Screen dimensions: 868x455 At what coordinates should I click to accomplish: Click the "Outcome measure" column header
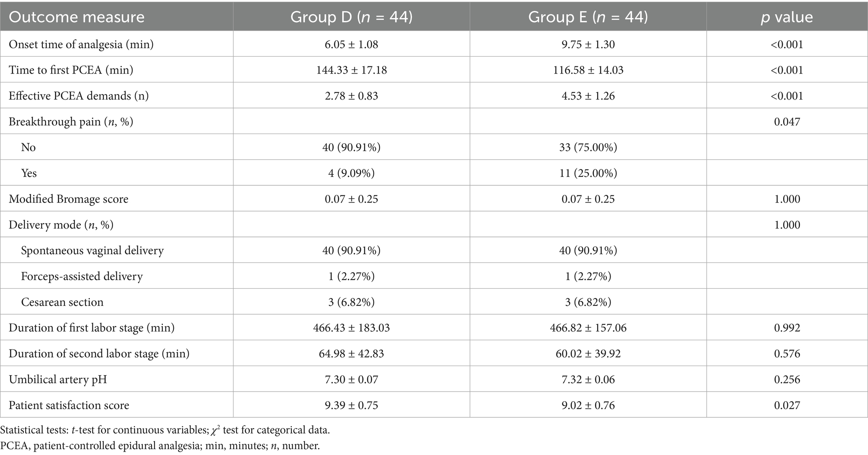(x=76, y=17)
